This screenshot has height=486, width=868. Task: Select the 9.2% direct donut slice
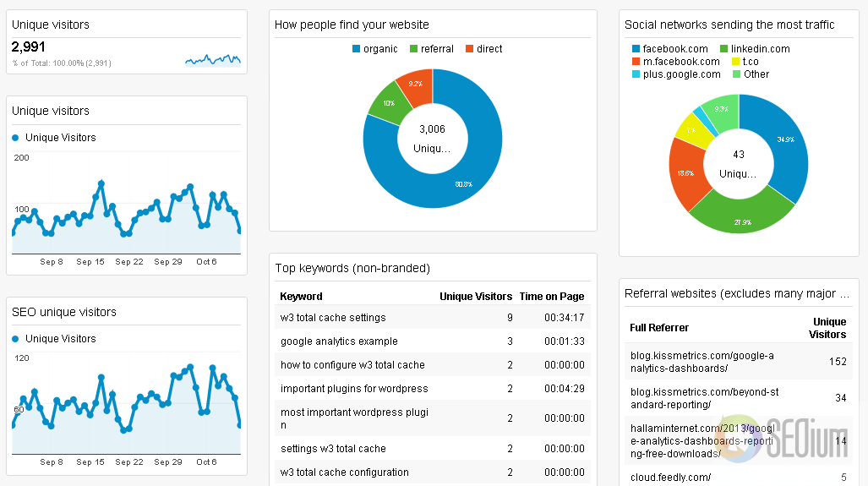tap(416, 85)
